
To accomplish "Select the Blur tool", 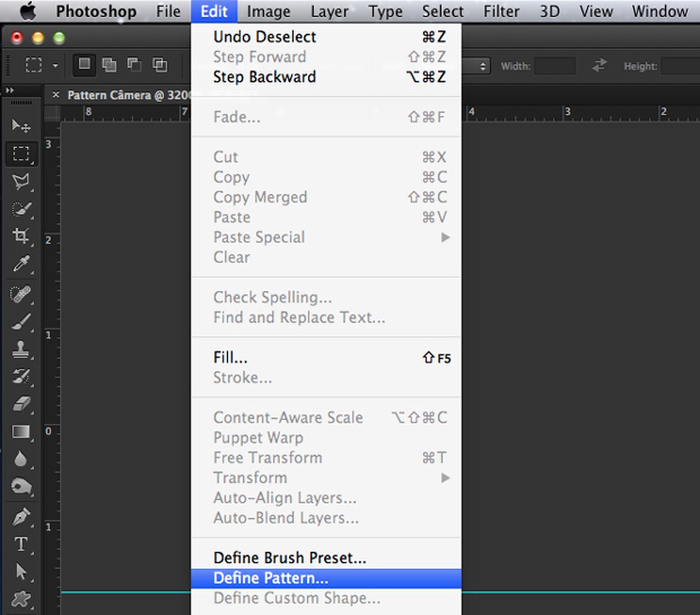I will pyautogui.click(x=21, y=459).
